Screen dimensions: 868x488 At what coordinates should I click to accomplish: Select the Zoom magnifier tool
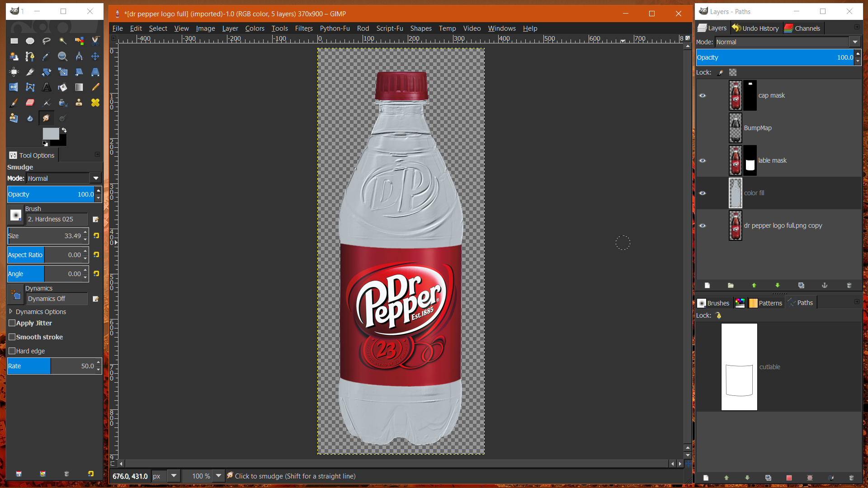click(x=63, y=56)
